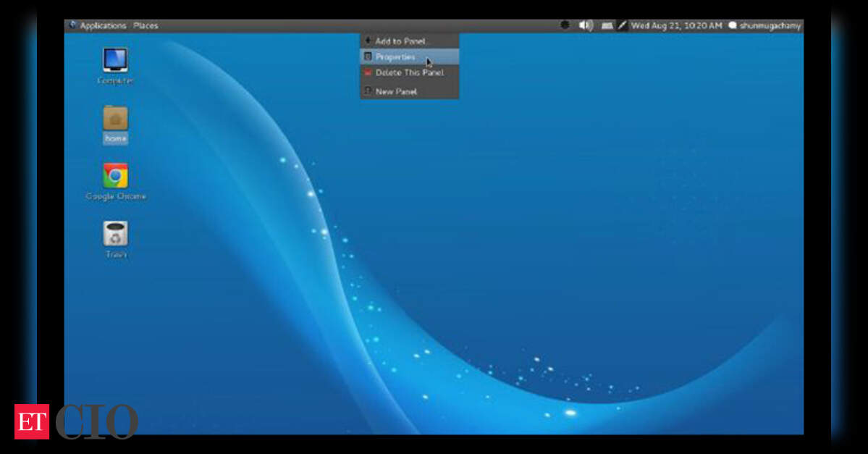Screen dimensions: 868x454
Task: Open the Applications menu
Action: (x=103, y=25)
